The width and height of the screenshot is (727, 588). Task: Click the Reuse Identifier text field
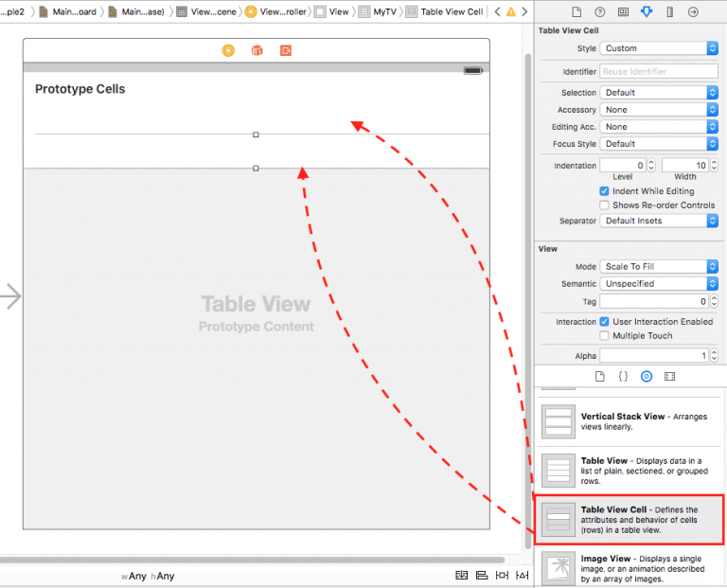click(659, 72)
